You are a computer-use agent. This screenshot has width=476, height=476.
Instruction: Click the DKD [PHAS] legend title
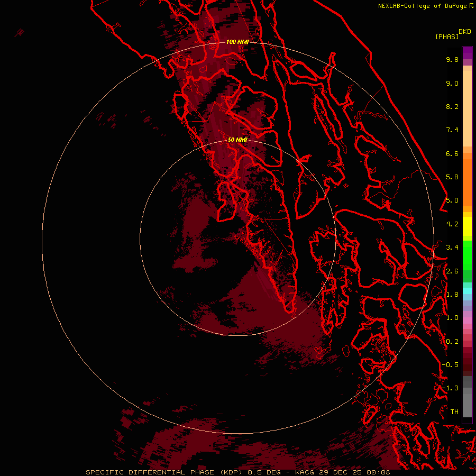453,34
